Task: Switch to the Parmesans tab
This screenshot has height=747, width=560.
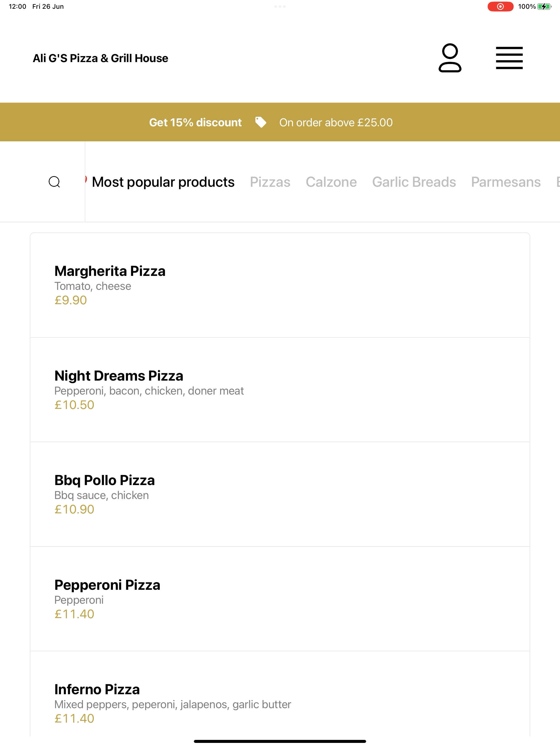Action: [506, 182]
